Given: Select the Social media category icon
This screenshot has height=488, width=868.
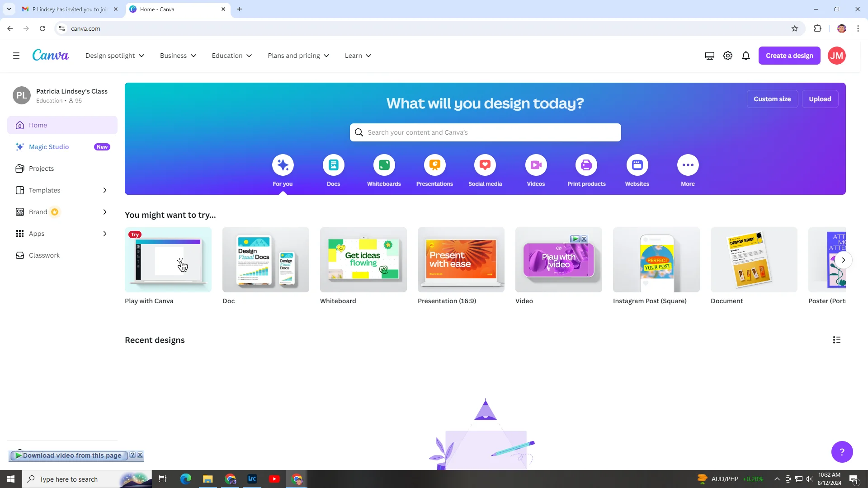Looking at the screenshot, I should [x=485, y=165].
